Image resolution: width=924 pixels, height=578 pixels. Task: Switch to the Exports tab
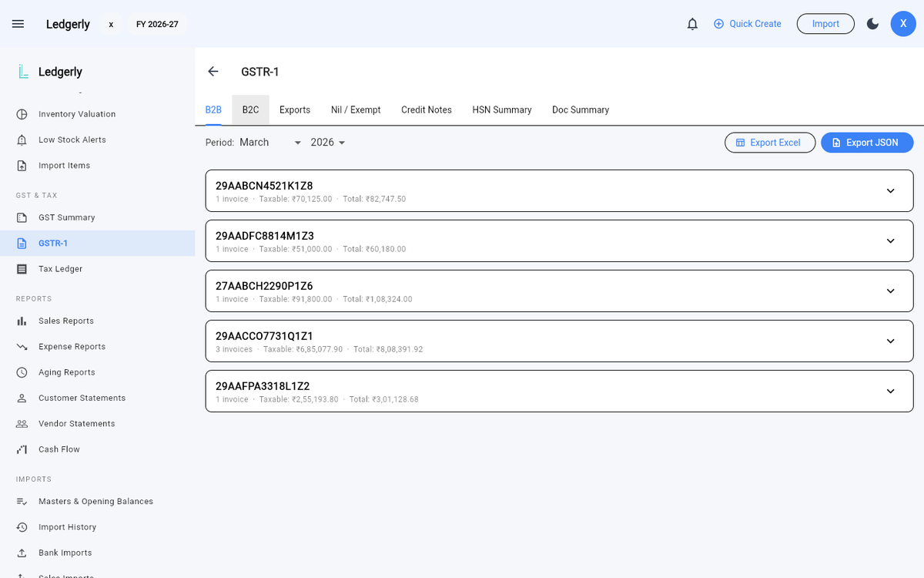click(x=295, y=110)
